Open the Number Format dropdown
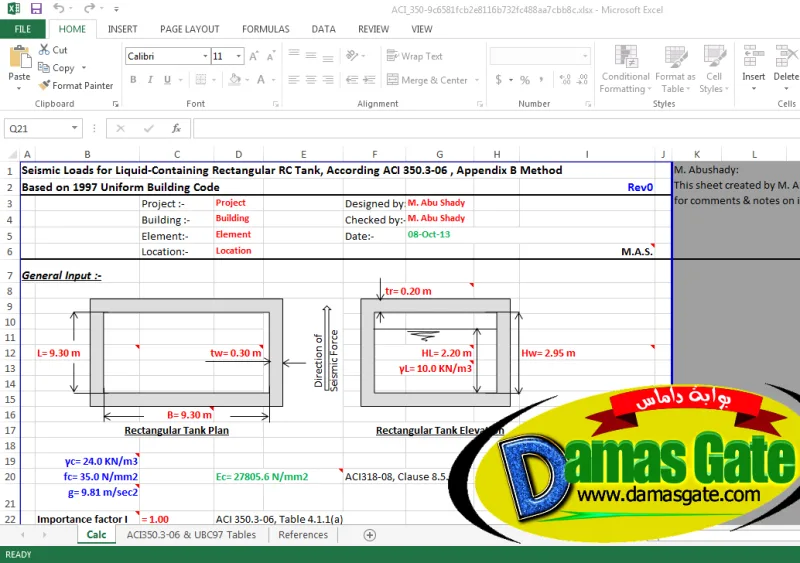The width and height of the screenshot is (800, 563). tap(585, 56)
